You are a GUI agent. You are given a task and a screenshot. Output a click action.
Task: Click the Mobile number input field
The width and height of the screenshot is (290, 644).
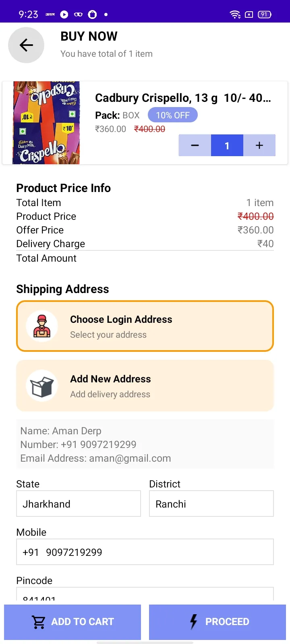point(145,552)
